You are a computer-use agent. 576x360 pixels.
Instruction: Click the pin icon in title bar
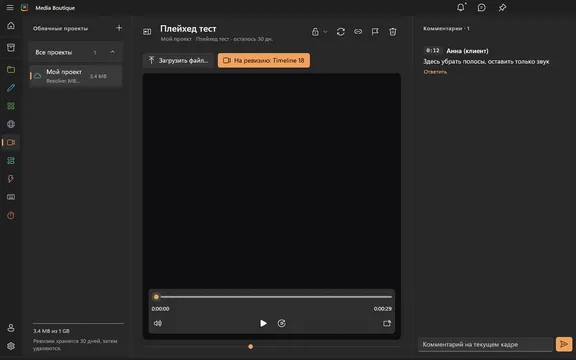(503, 7)
